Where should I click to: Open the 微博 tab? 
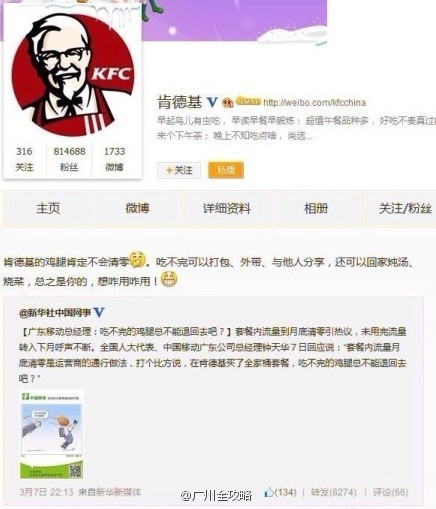click(x=138, y=209)
